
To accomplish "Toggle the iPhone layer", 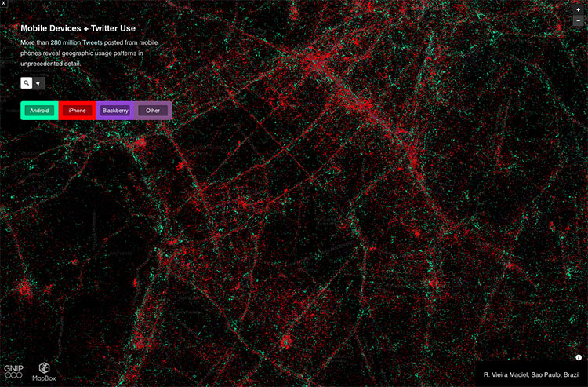I will tap(78, 111).
